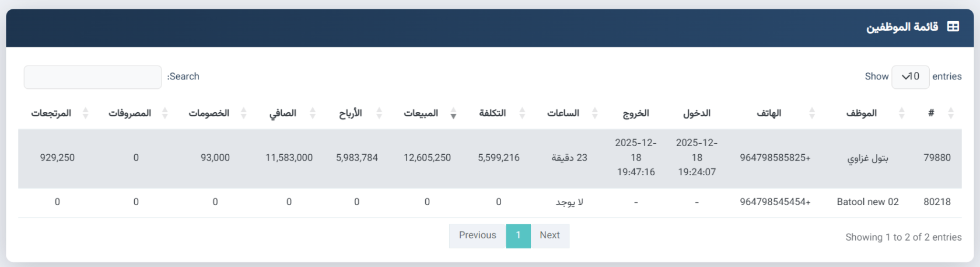The image size is (980, 267).
Task: Sort by the # column arrows
Action: pos(951,113)
